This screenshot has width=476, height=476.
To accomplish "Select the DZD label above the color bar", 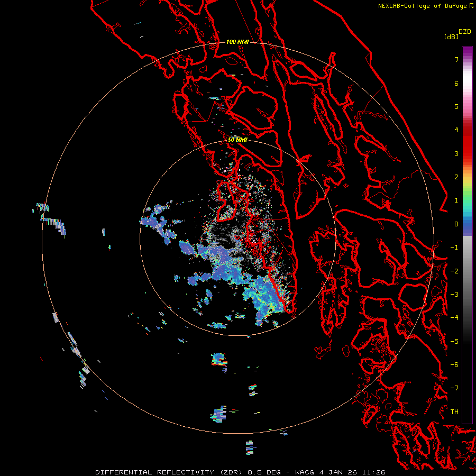I will pos(465,32).
